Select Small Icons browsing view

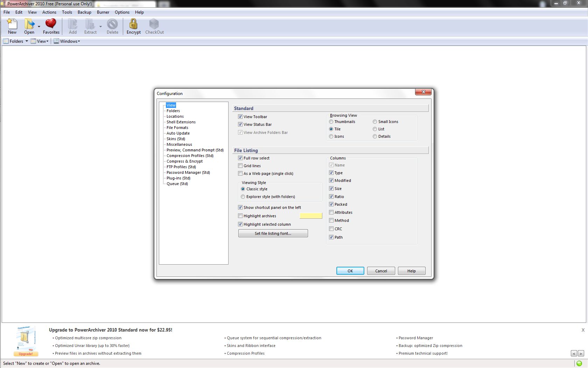pos(375,122)
